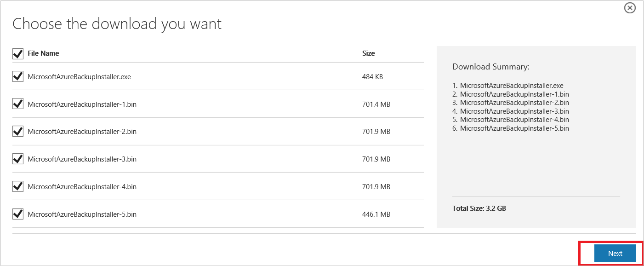Uncheck the MicrosoftAzureBackupInstaller-4.bin entry

(17, 186)
